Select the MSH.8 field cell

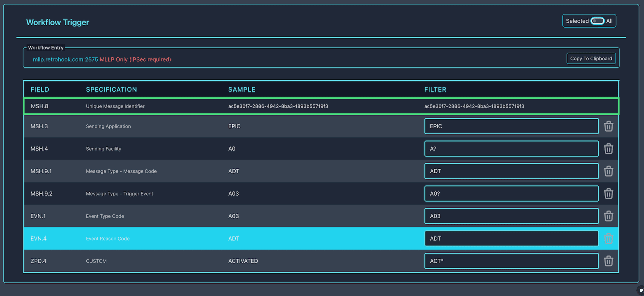click(40, 106)
